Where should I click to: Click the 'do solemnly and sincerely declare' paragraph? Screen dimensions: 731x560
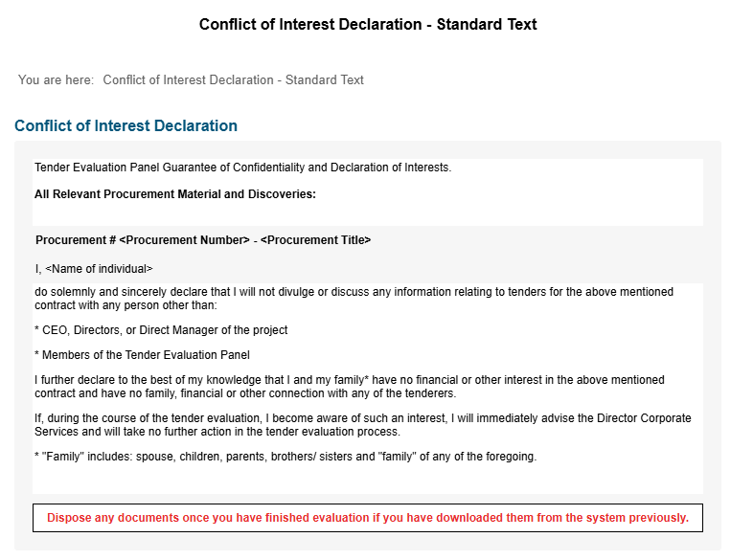point(354,299)
